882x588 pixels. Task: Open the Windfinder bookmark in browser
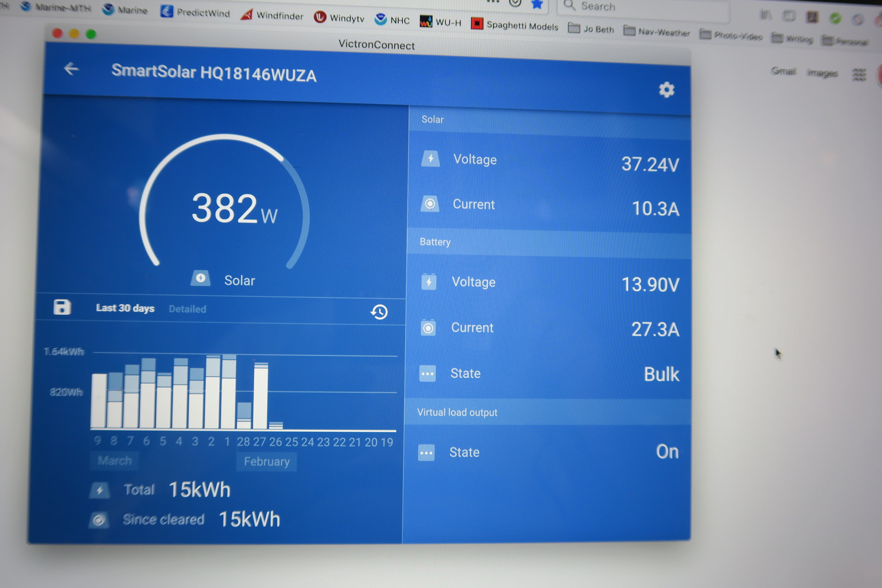pos(272,16)
